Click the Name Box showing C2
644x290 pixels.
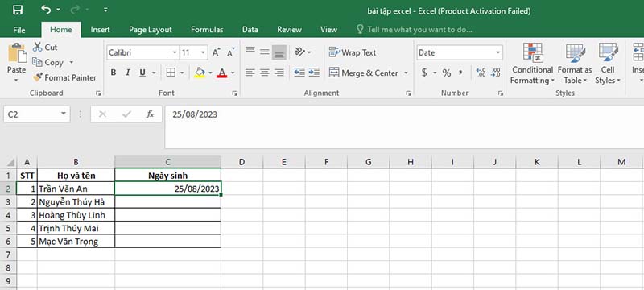pyautogui.click(x=36, y=114)
